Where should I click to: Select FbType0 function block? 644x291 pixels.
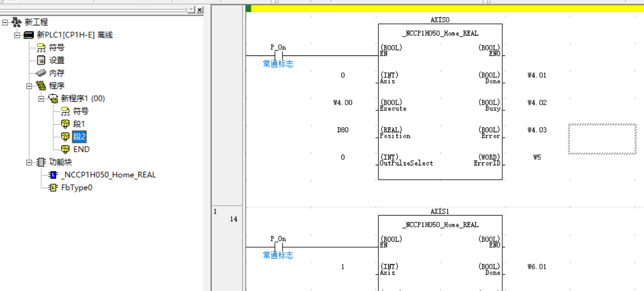point(76,188)
